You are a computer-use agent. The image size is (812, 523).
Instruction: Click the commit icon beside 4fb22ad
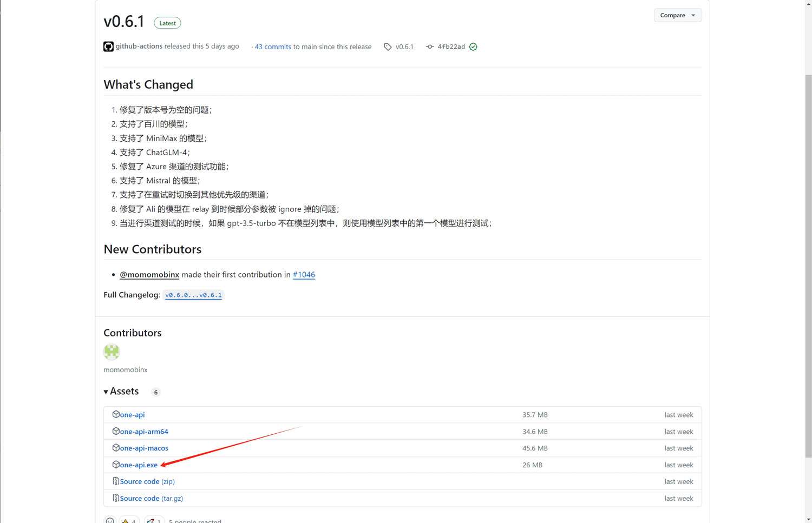430,47
